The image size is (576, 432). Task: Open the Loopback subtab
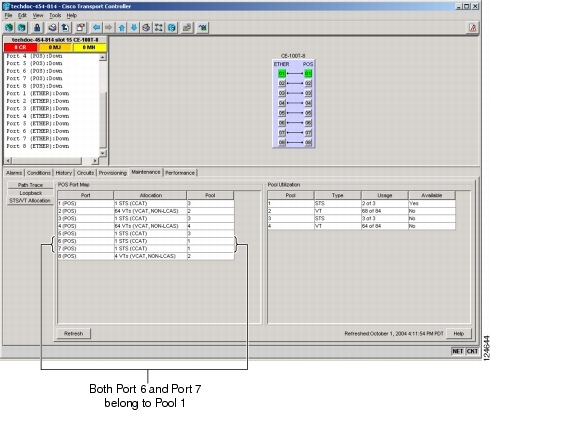tap(30, 193)
